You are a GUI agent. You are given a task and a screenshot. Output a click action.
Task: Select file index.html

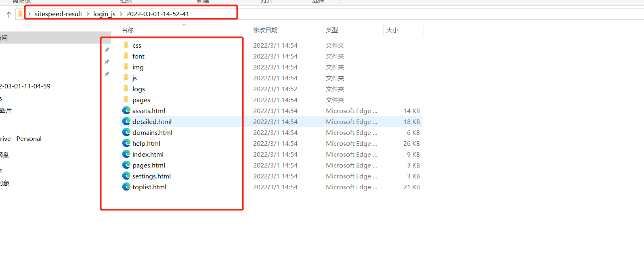click(x=148, y=154)
